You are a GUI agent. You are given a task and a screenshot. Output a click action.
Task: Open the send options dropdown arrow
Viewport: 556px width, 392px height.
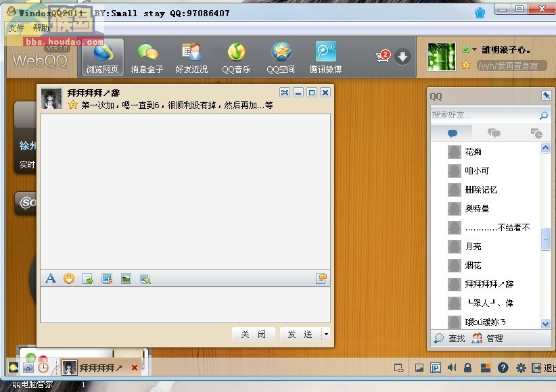326,334
